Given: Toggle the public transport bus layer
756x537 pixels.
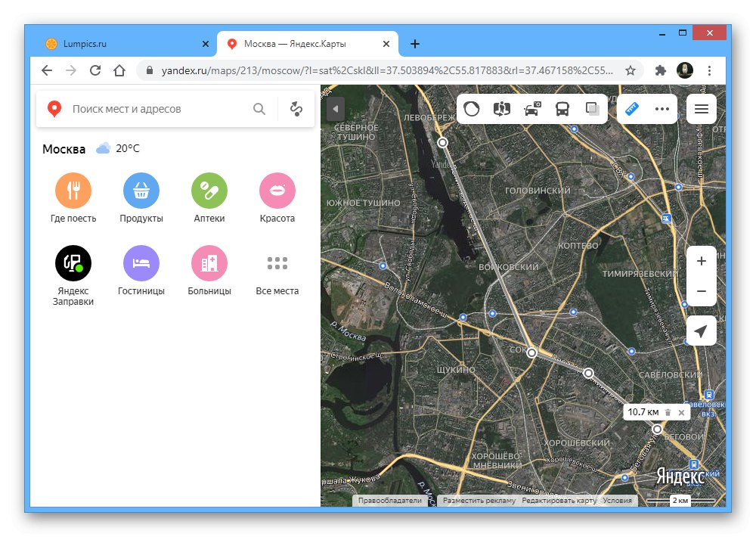Looking at the screenshot, I should 562,109.
